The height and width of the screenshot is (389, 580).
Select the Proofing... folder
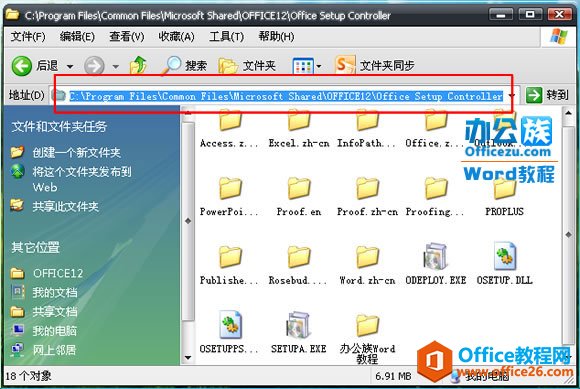[x=435, y=196]
